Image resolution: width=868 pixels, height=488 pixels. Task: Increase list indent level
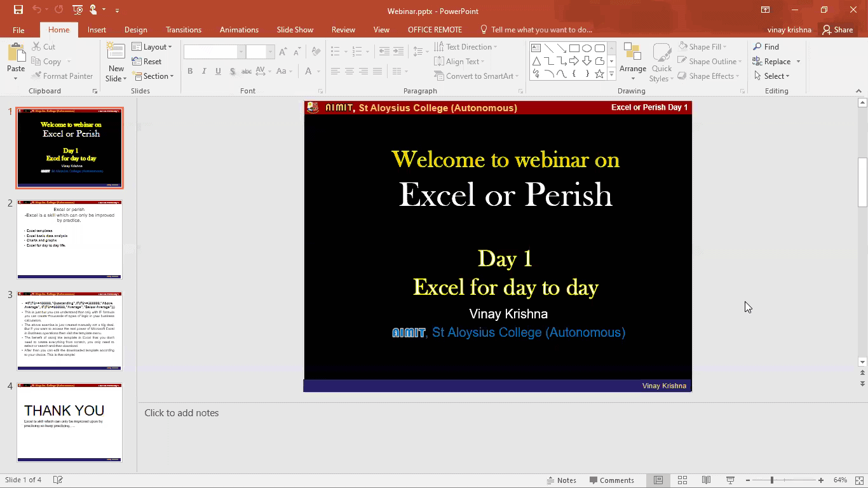click(x=398, y=51)
